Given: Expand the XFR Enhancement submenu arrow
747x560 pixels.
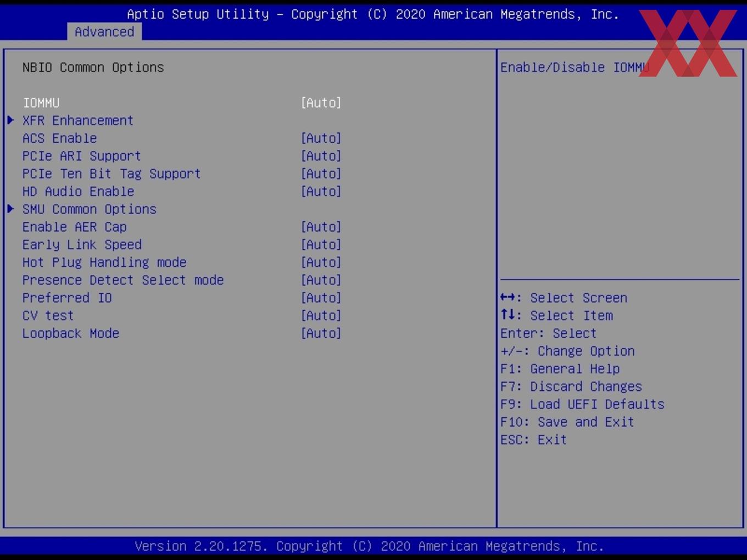Looking at the screenshot, I should click(10, 120).
